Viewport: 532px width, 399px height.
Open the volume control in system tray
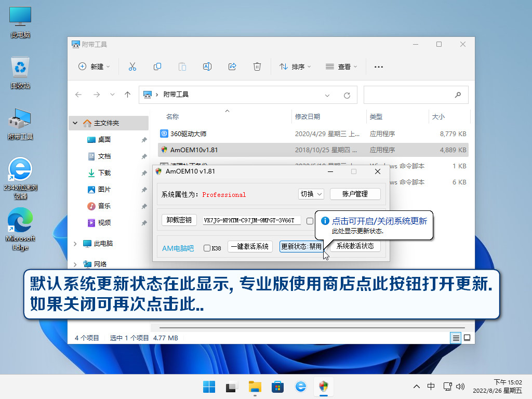(x=460, y=387)
